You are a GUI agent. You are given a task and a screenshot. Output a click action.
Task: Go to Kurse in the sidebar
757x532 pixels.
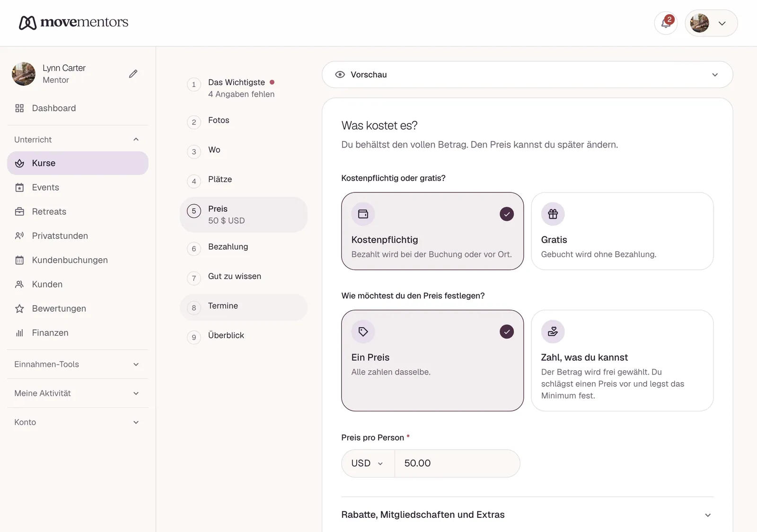(78, 163)
